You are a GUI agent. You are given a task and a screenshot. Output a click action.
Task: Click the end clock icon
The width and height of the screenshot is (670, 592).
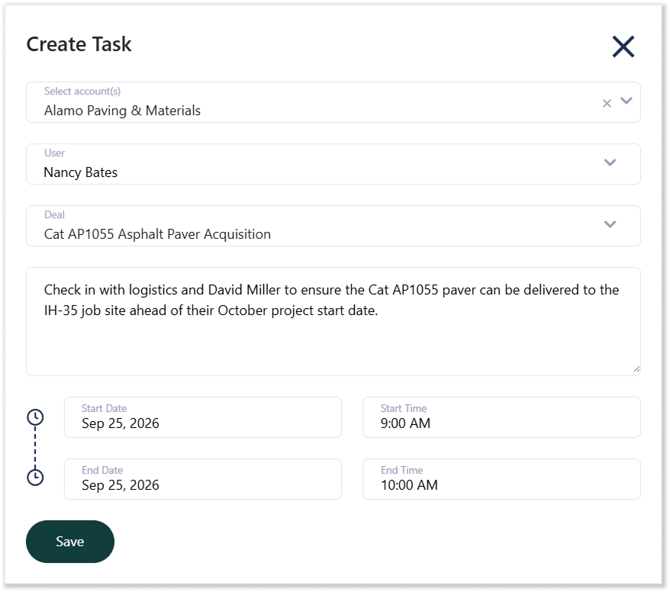point(35,477)
